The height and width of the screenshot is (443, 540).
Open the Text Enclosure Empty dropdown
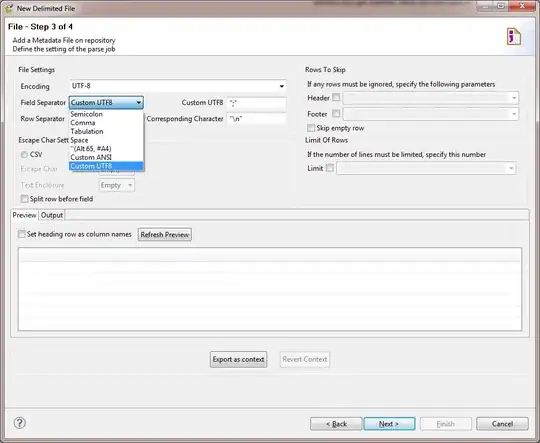pyautogui.click(x=117, y=185)
